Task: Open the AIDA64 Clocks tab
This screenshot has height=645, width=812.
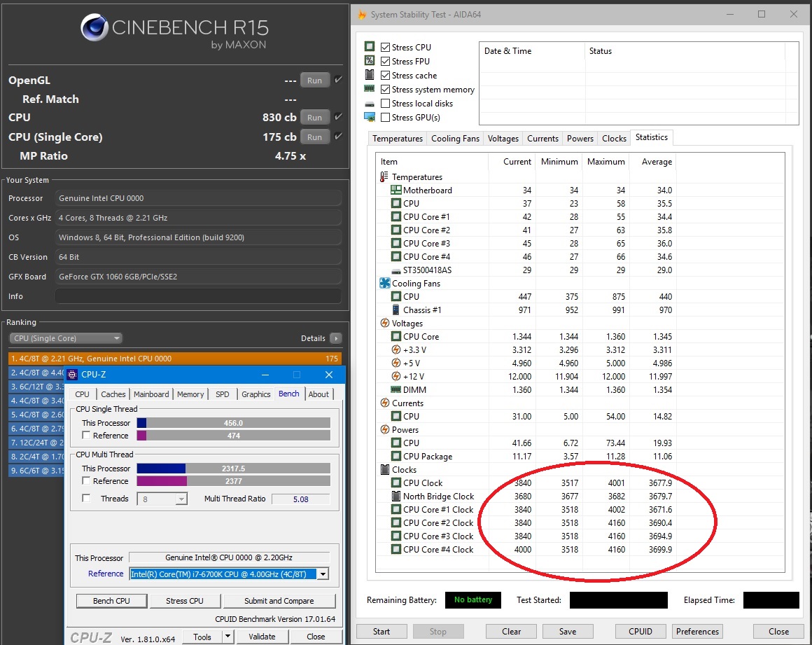Action: pos(614,139)
